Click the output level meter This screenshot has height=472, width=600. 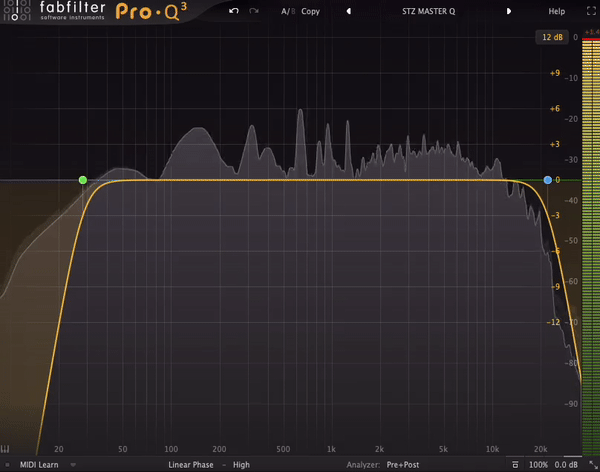point(591,245)
